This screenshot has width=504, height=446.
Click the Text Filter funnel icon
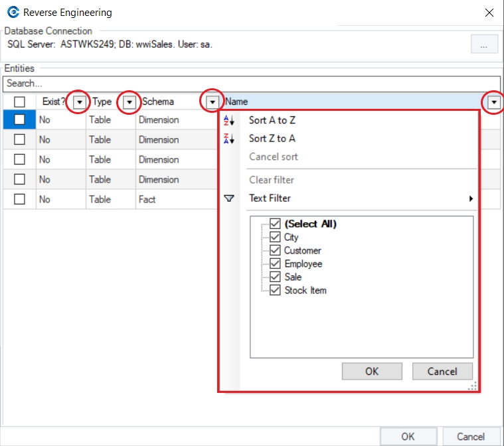[229, 198]
